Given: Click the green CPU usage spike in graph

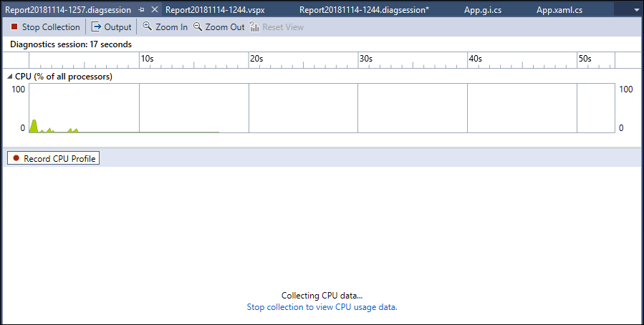Looking at the screenshot, I should 34,126.
